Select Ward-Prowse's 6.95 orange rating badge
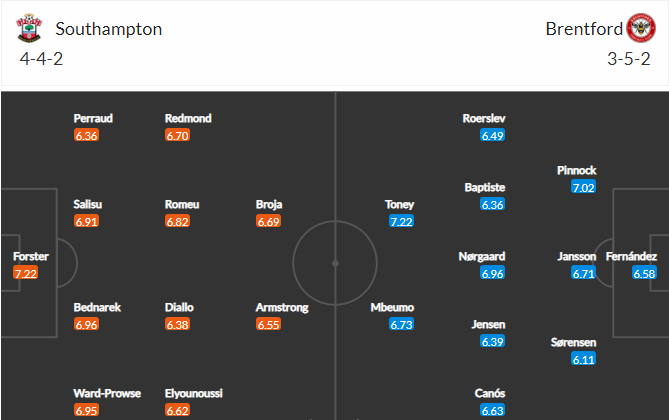 [87, 410]
